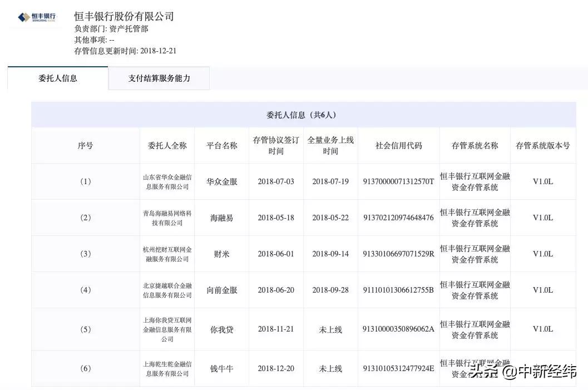
Task: Click the signing date 2018-06-01
Action: 276,254
